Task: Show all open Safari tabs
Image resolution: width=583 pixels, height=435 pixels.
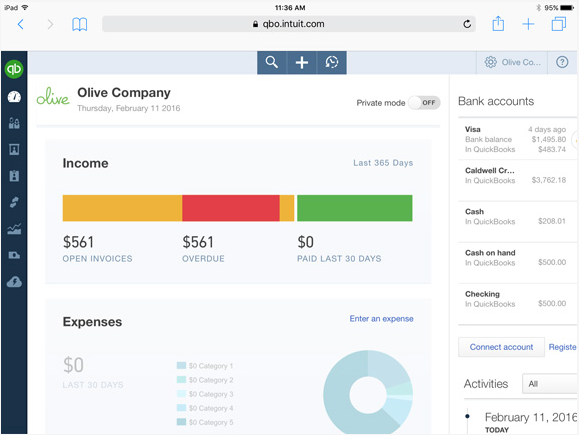Action: [559, 24]
